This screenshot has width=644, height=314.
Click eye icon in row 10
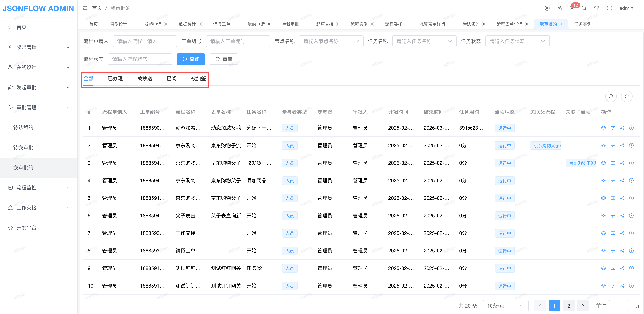603,286
